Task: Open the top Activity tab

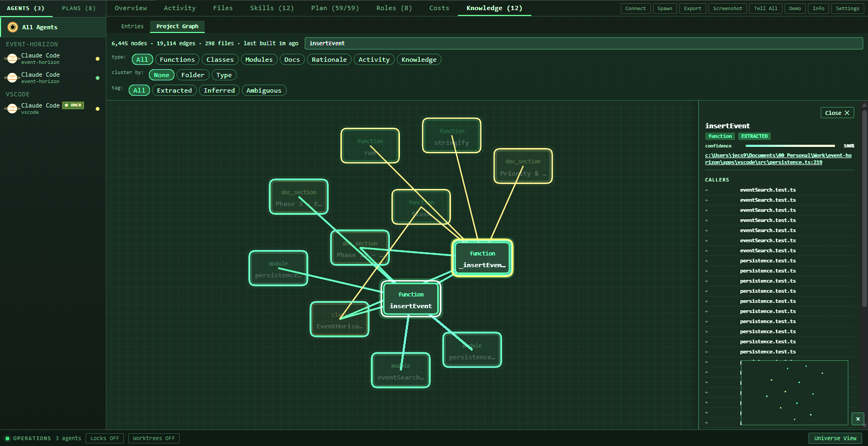Action: pyautogui.click(x=180, y=8)
